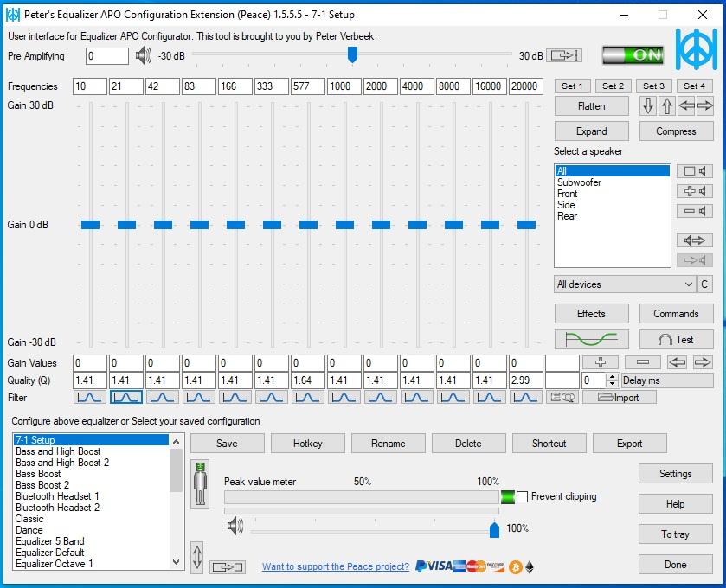Assign a Hotkey to configuration

click(x=307, y=444)
